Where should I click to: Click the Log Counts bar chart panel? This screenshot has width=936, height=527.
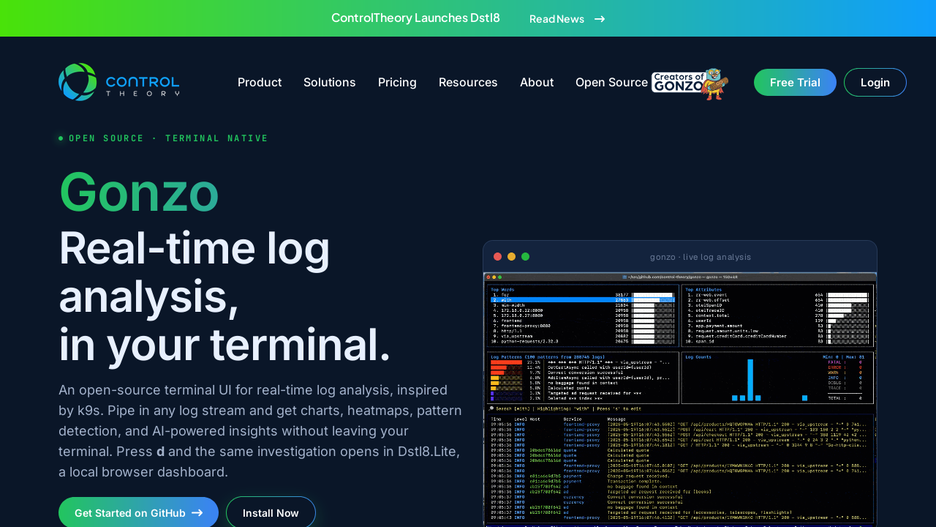coord(777,378)
